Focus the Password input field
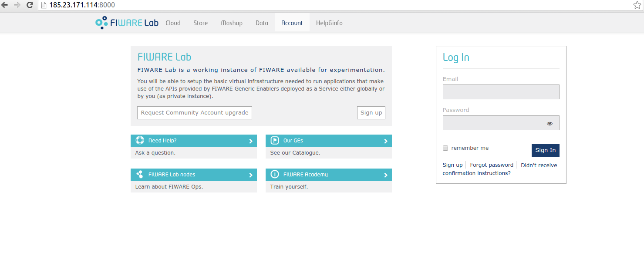The height and width of the screenshot is (260, 644). click(x=501, y=123)
